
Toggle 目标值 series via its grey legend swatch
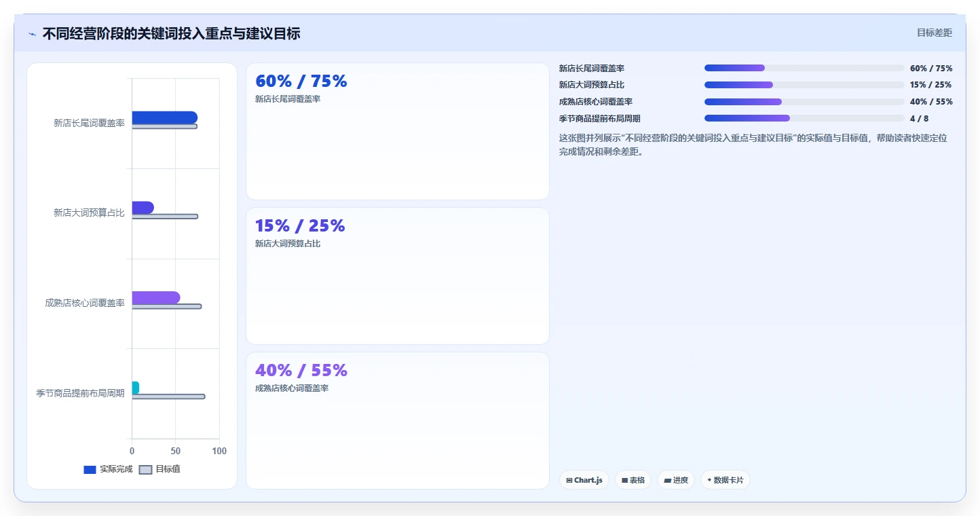(x=145, y=470)
